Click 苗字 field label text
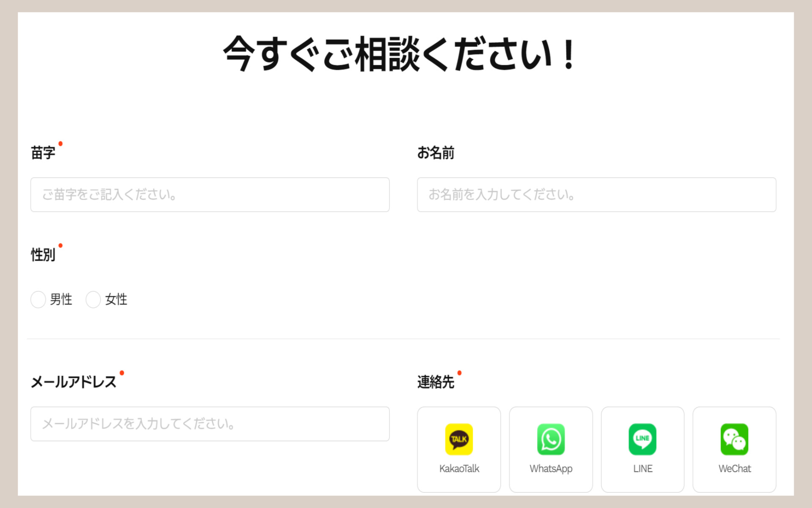The image size is (812, 508). (45, 153)
